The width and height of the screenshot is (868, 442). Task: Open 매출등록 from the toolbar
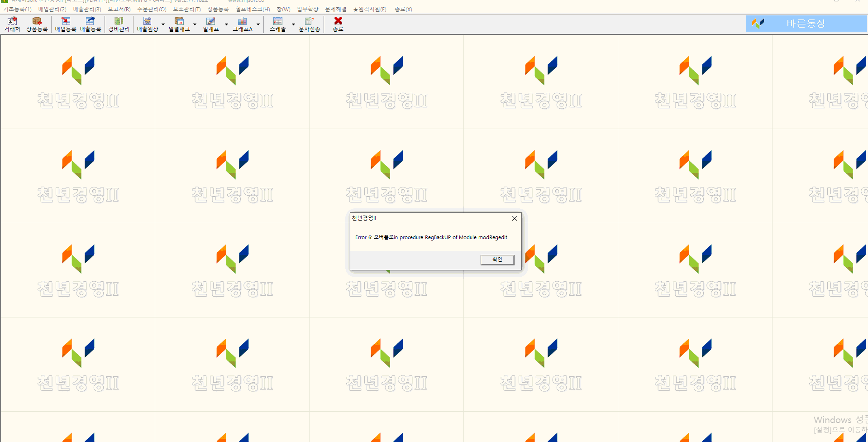(x=91, y=24)
